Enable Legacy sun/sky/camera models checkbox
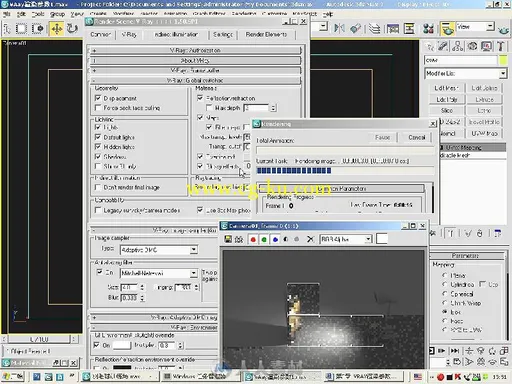512x384 pixels. pyautogui.click(x=98, y=210)
